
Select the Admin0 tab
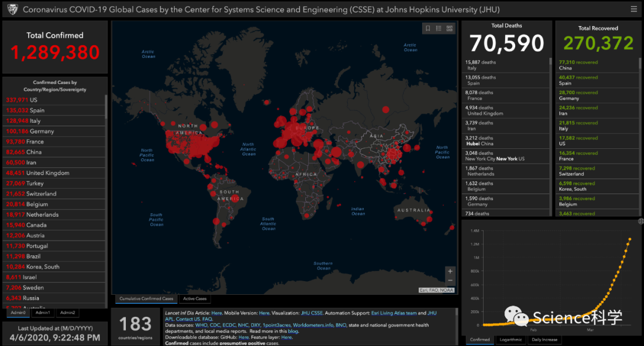pos(18,313)
